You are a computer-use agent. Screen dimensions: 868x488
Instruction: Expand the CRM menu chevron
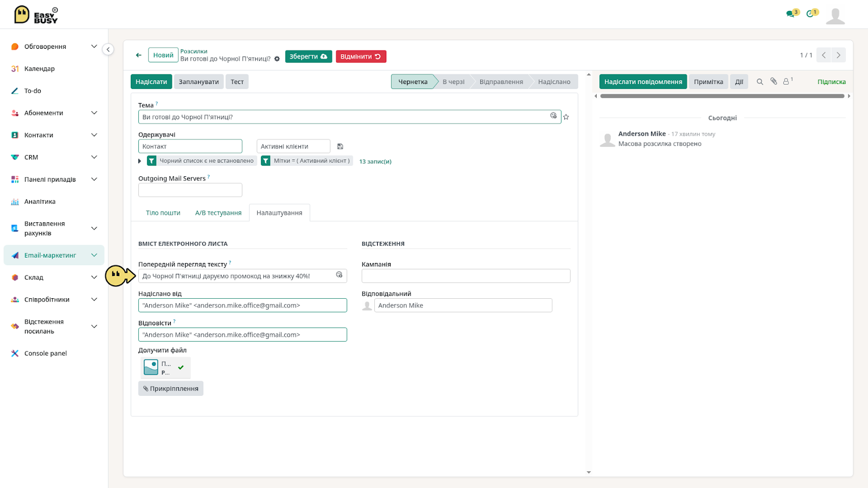94,157
